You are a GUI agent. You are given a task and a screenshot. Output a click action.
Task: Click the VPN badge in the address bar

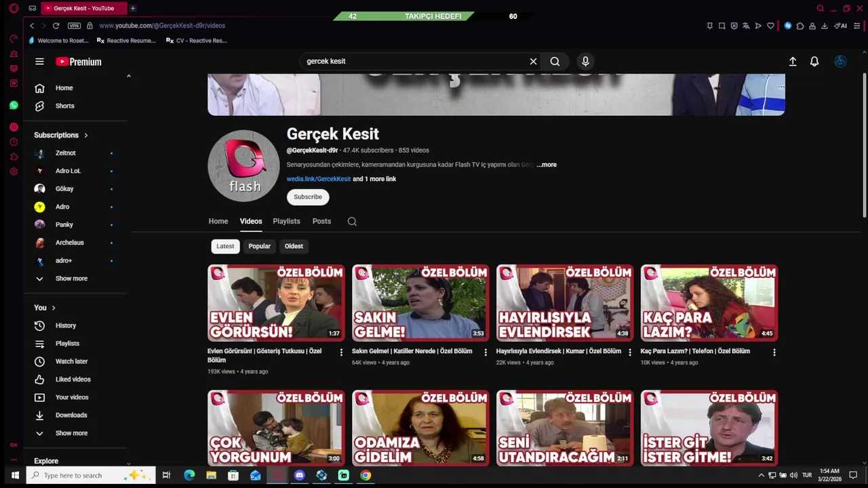[x=74, y=26]
